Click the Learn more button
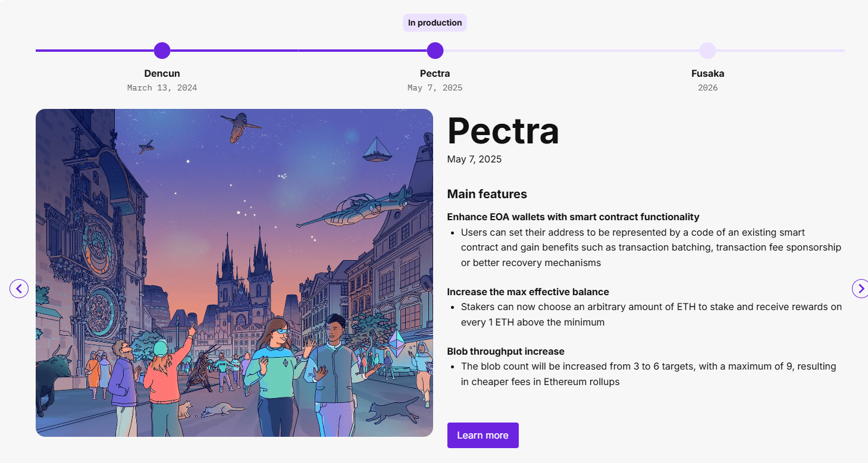 (483, 435)
